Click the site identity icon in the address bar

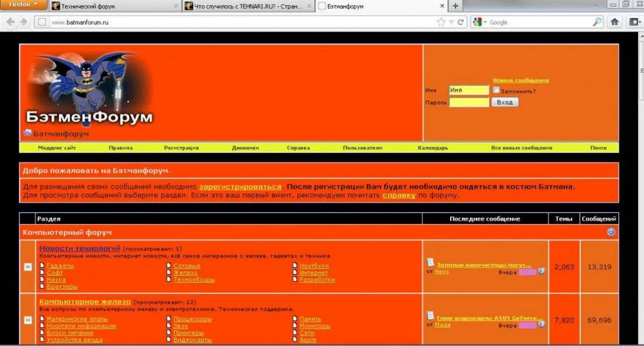42,22
